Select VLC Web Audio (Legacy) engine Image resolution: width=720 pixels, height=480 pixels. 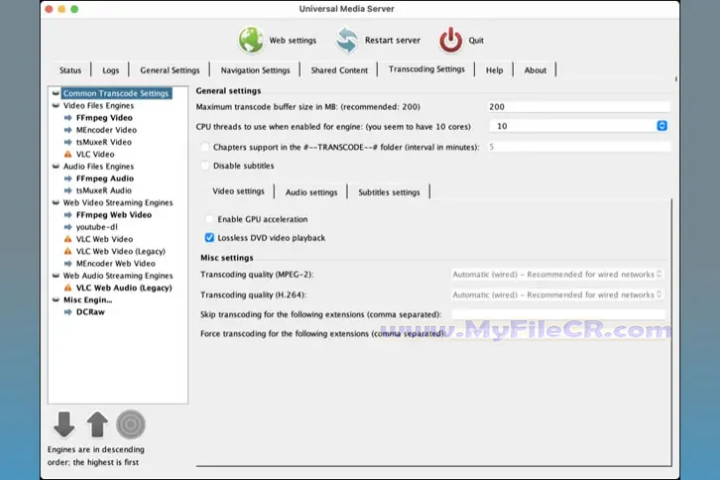[x=124, y=288]
